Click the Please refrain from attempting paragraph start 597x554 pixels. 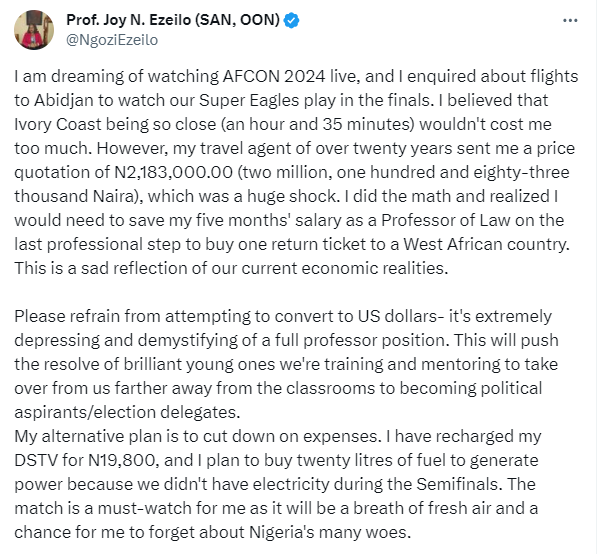[144, 316]
